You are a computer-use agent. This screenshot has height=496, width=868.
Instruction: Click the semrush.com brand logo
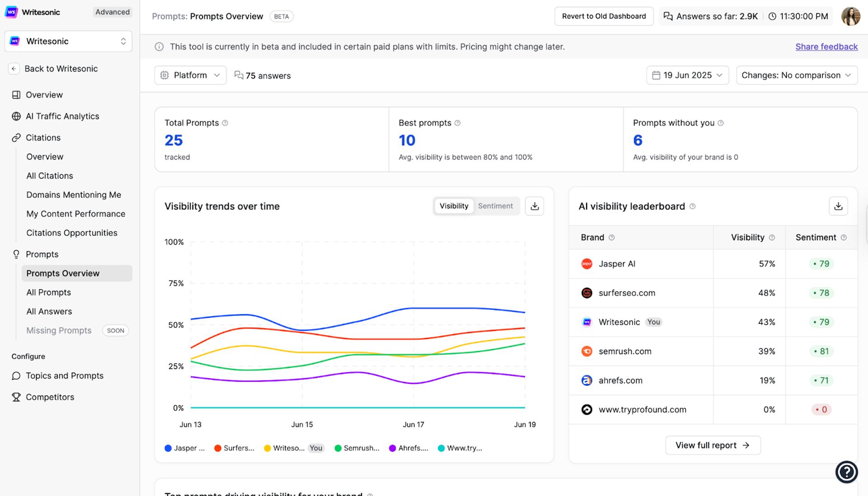pos(587,351)
